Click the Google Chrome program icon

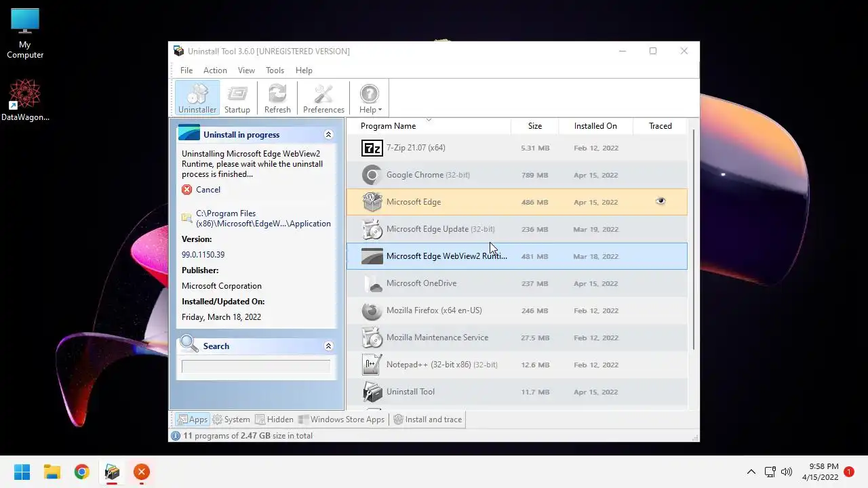pyautogui.click(x=372, y=175)
